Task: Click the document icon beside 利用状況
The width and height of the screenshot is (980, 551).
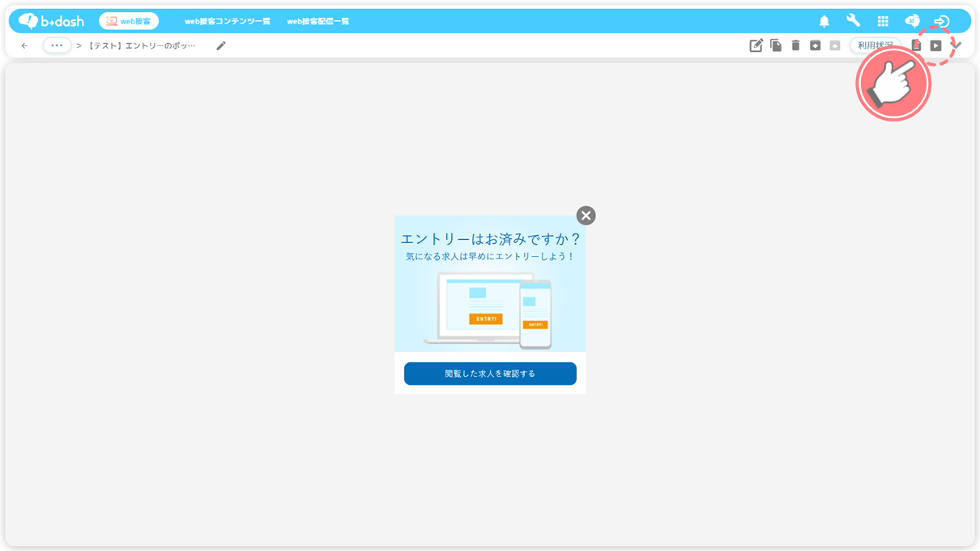Action: [916, 46]
